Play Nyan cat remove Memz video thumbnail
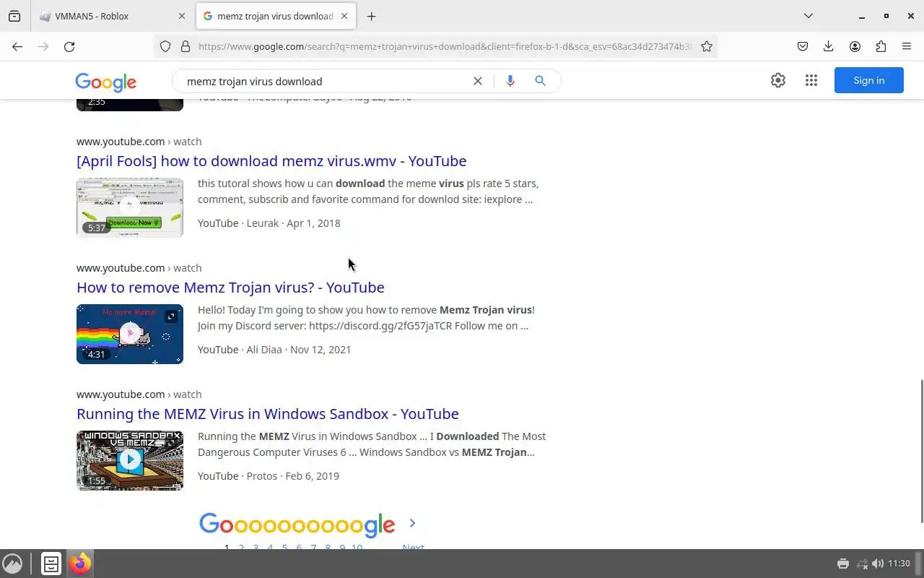924x578 pixels. (x=130, y=334)
